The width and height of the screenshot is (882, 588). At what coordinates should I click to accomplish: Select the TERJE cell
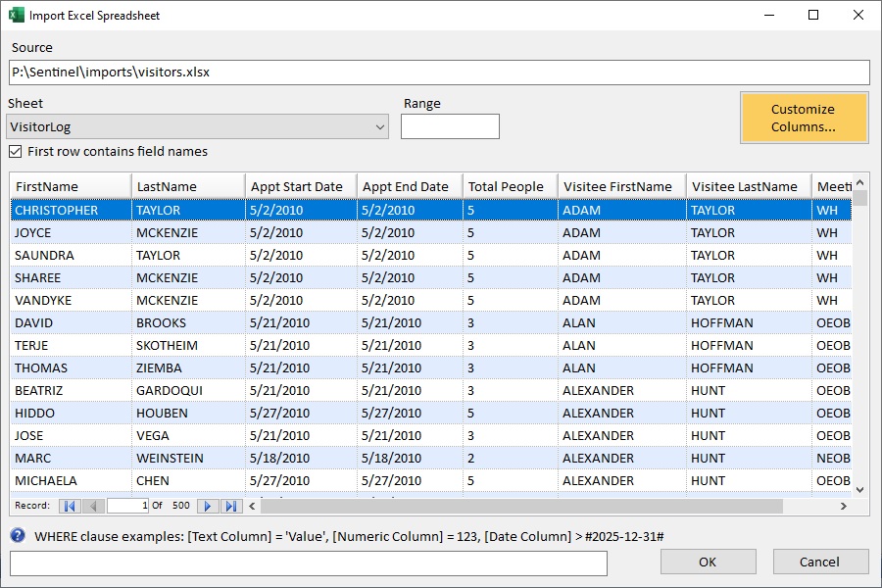coord(71,346)
